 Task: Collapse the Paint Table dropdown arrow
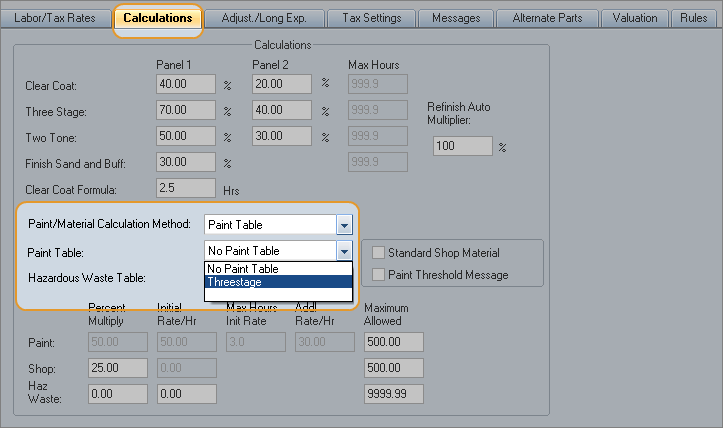click(344, 251)
